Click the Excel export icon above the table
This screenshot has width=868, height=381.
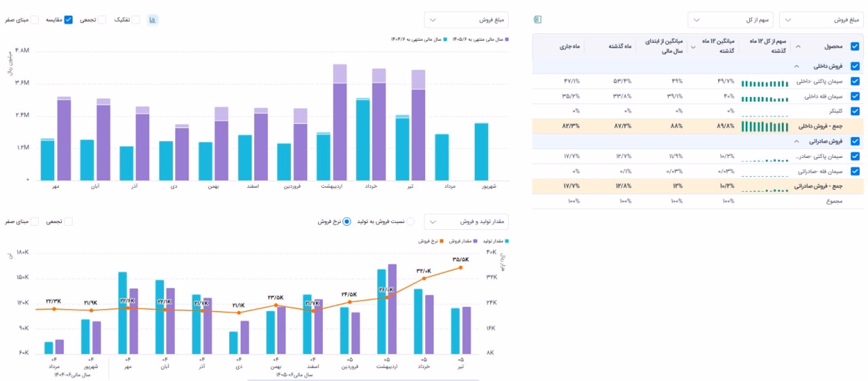(537, 20)
